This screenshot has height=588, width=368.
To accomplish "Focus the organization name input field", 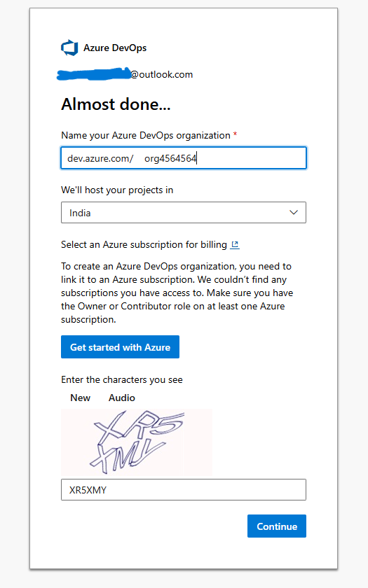I will (184, 158).
